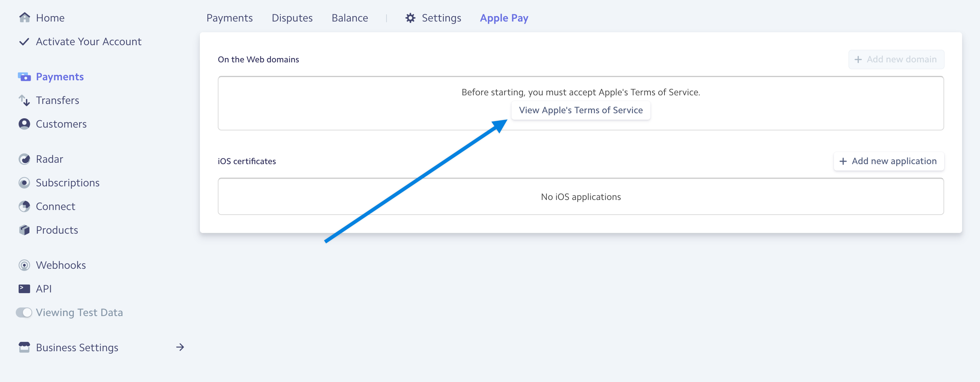Click the Business Settings storefront icon

(24, 347)
